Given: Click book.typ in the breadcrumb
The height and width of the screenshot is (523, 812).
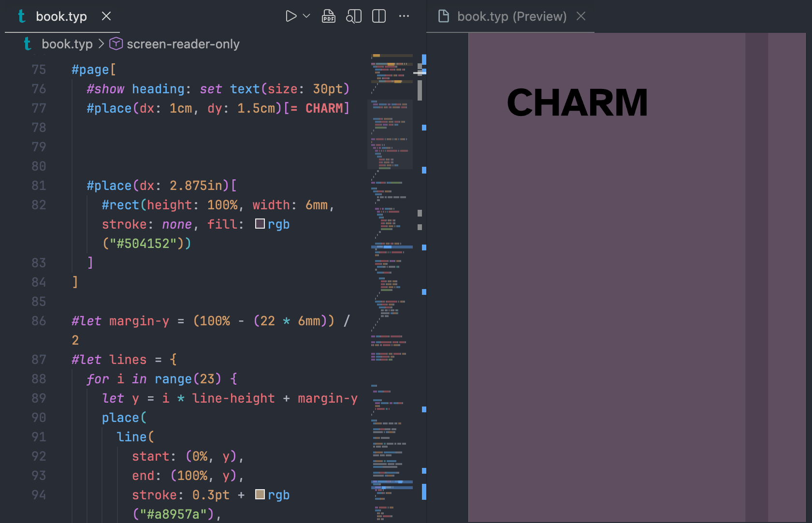Looking at the screenshot, I should (x=67, y=44).
